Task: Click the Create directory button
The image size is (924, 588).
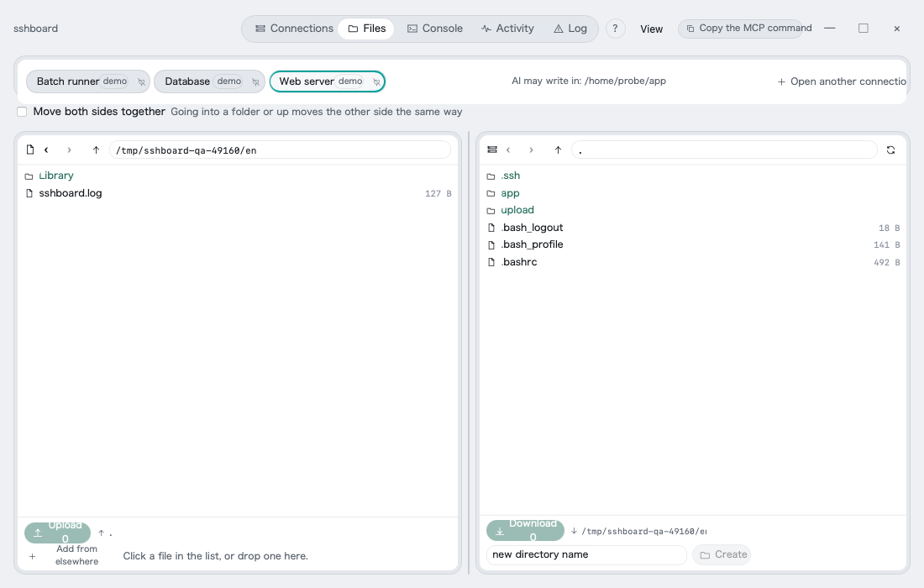Action: pyautogui.click(x=722, y=554)
